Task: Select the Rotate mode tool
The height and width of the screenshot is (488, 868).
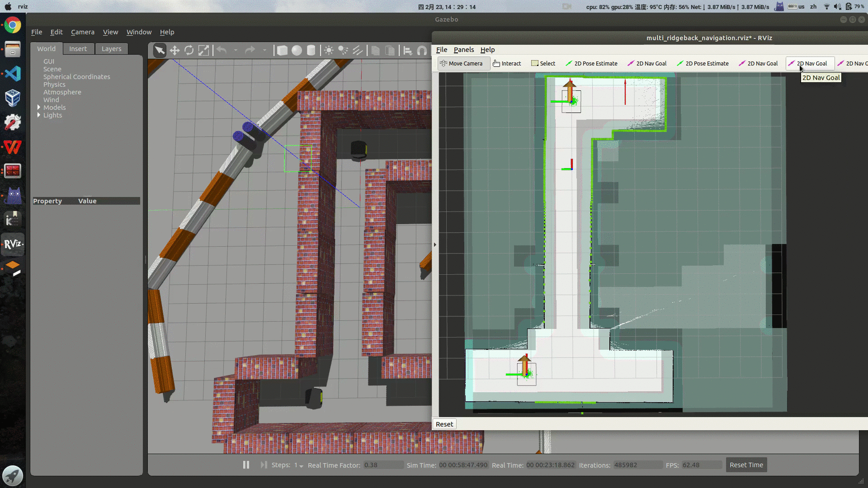Action: tap(189, 50)
